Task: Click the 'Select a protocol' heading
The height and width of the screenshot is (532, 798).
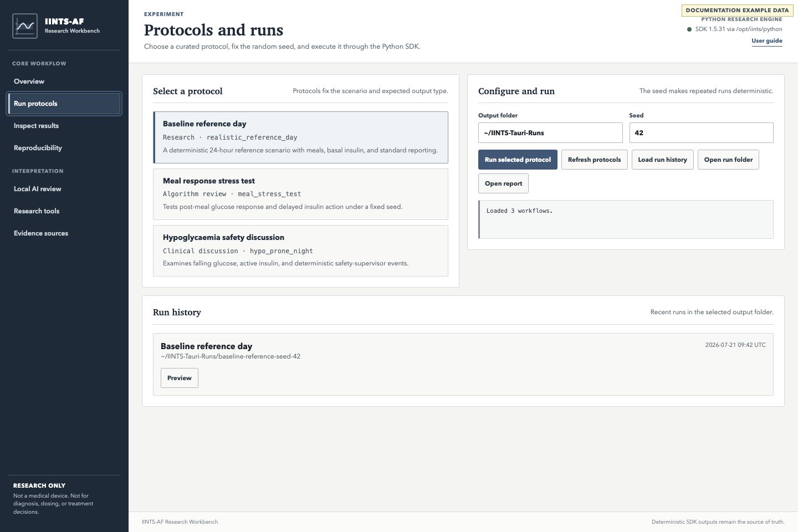Action: 187,91
